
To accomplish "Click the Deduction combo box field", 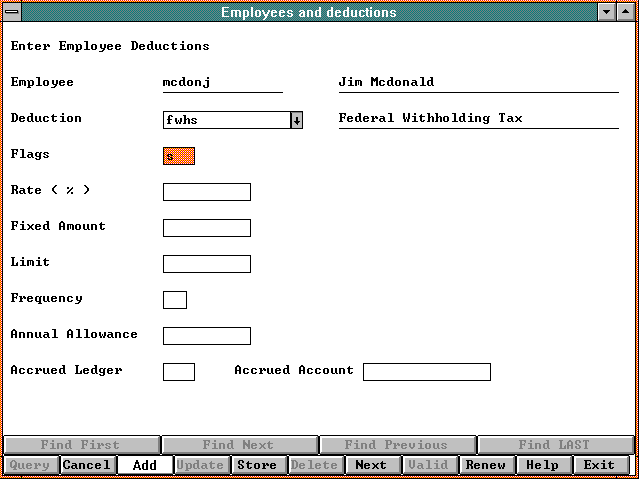I will [x=226, y=120].
